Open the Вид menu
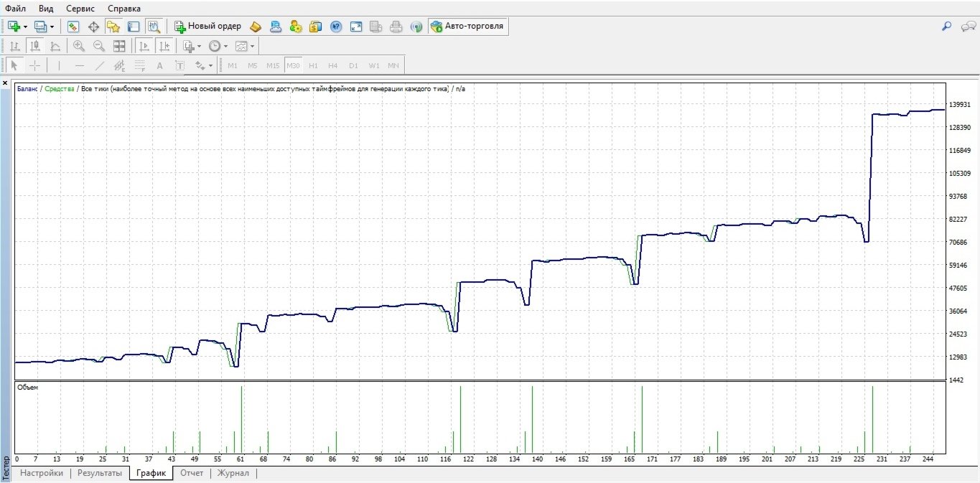This screenshot has width=980, height=483. coord(46,9)
